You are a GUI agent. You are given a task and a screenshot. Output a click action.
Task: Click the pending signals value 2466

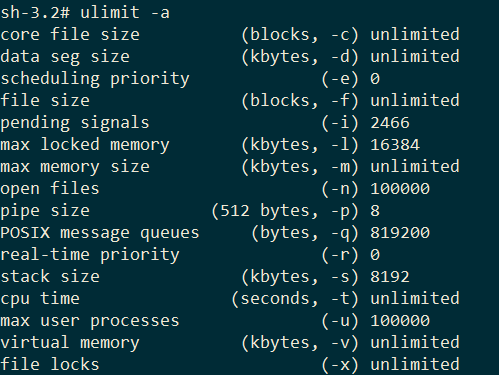[390, 123]
